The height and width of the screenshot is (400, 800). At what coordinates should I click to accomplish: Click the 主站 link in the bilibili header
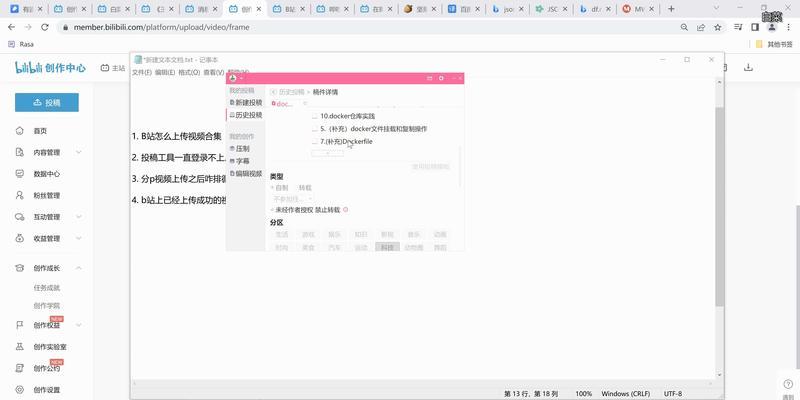click(113, 68)
